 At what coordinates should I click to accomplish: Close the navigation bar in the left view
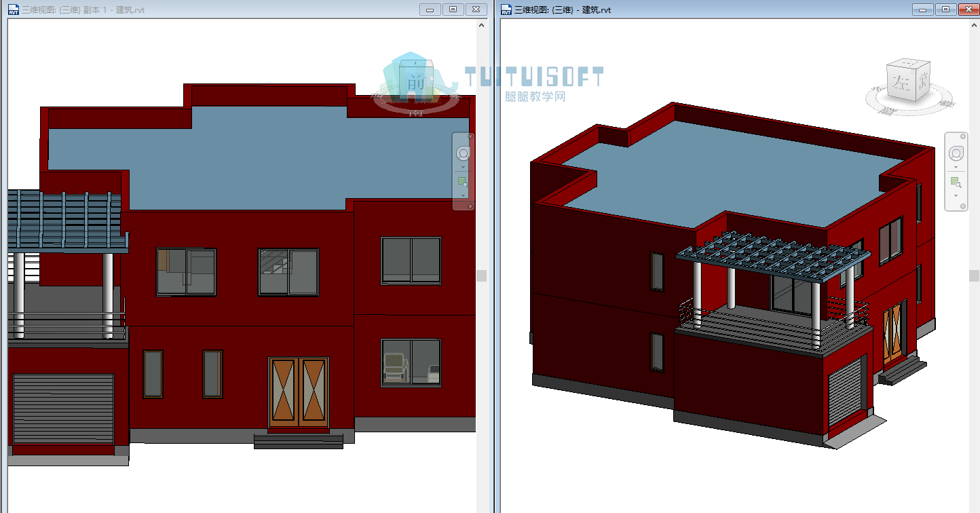pos(470,136)
